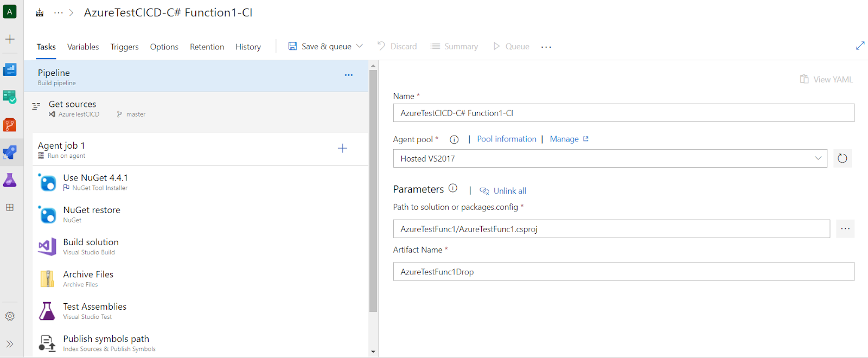Viewport: 868px width, 358px height.
Task: Switch to the Triggers tab
Action: 125,47
